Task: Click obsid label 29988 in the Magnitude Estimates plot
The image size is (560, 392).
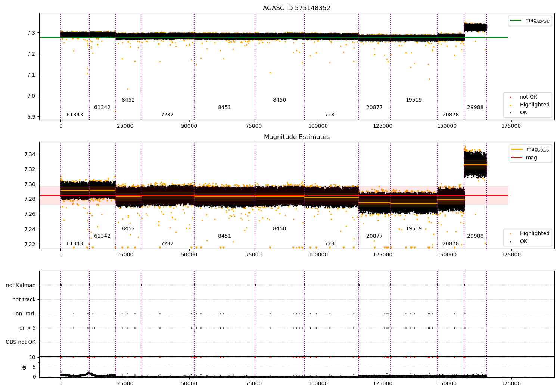Action: click(x=475, y=236)
